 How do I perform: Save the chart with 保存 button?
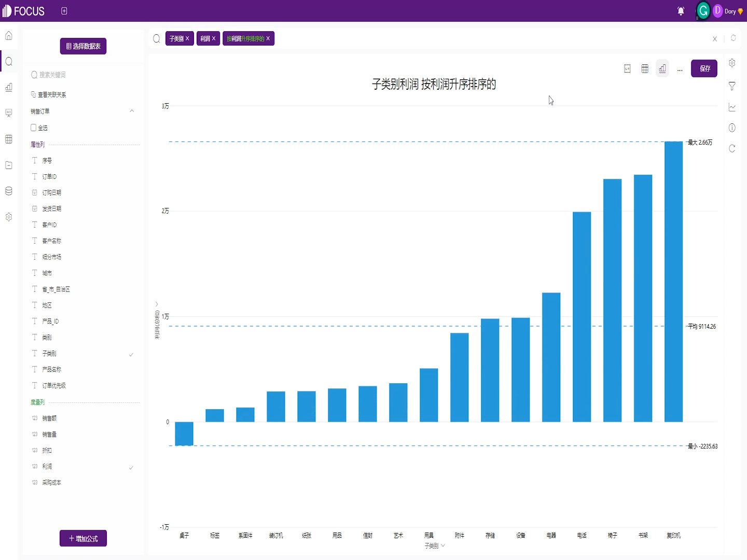click(704, 68)
